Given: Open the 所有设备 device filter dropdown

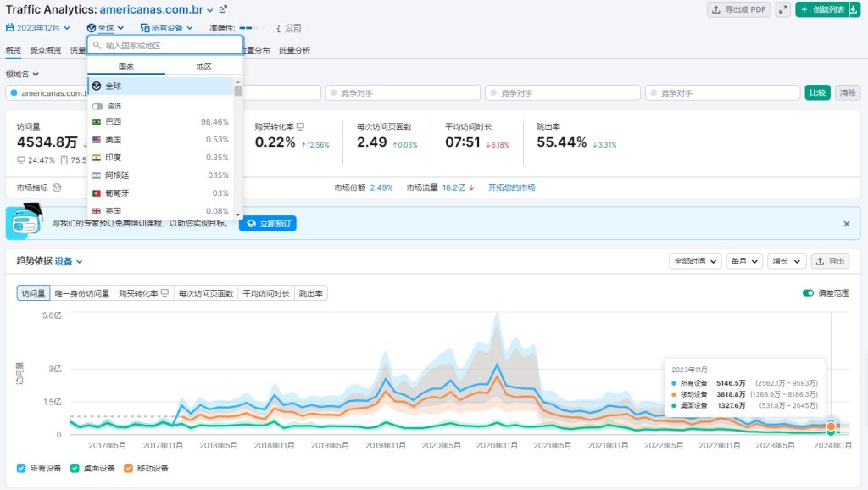Looking at the screenshot, I should click(x=167, y=28).
